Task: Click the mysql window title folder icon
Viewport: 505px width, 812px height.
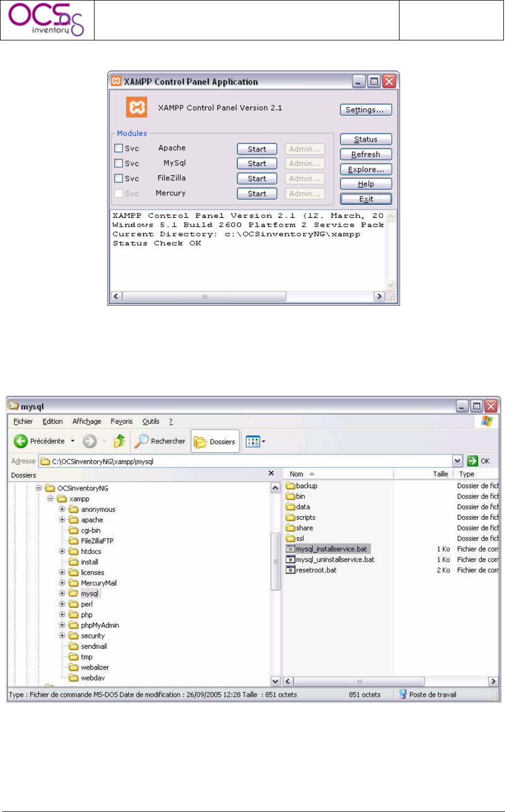Action: (14, 406)
